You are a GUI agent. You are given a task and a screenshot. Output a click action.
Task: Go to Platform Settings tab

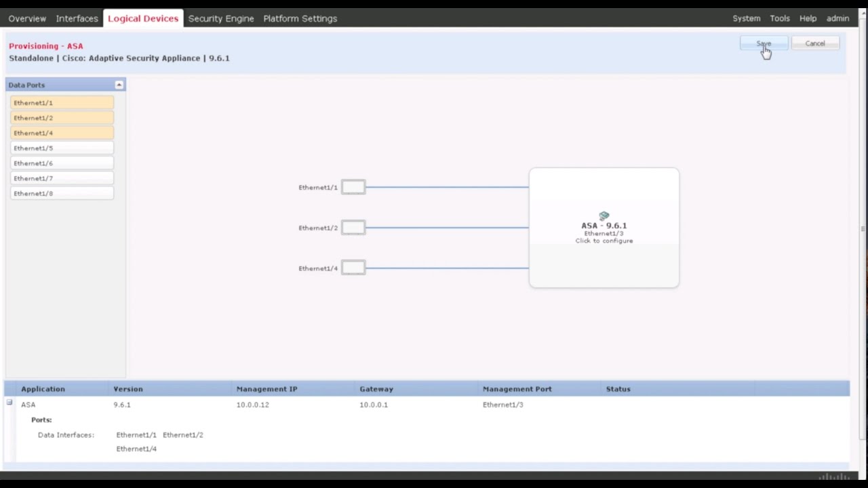[x=300, y=18]
